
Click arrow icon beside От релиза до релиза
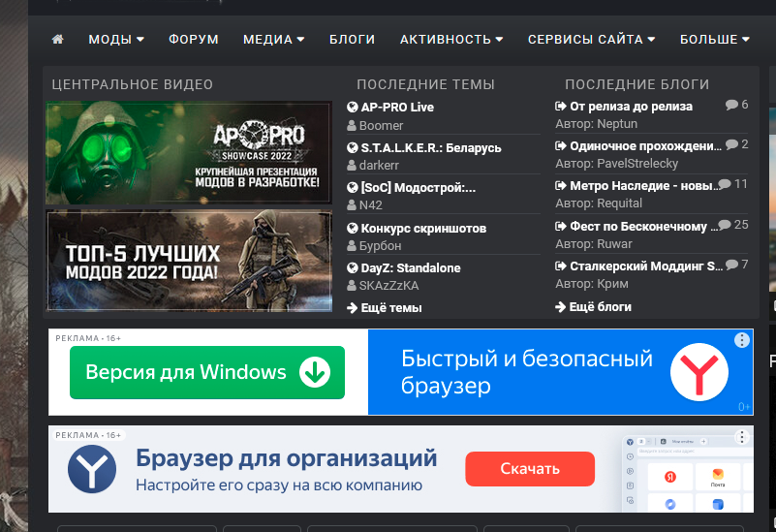pos(561,106)
